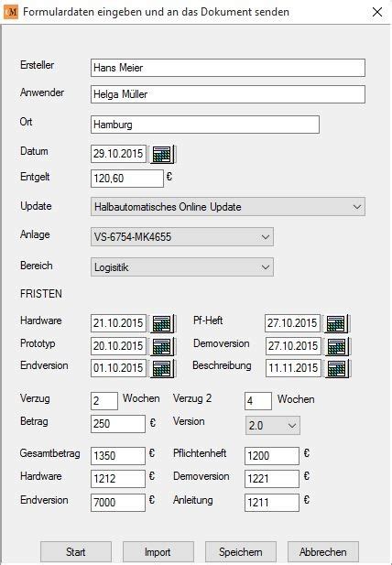Click Hardware date field 21.10.2015

coord(118,323)
